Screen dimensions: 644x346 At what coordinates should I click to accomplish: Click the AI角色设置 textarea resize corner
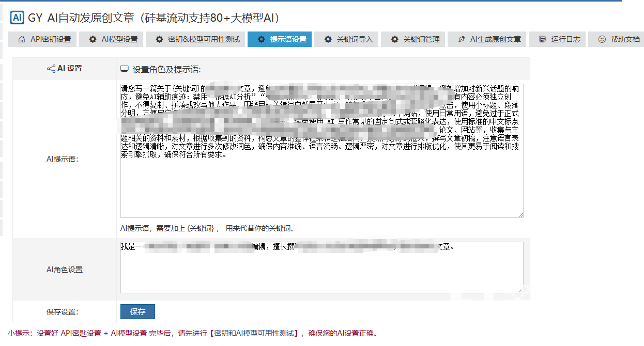point(520,290)
